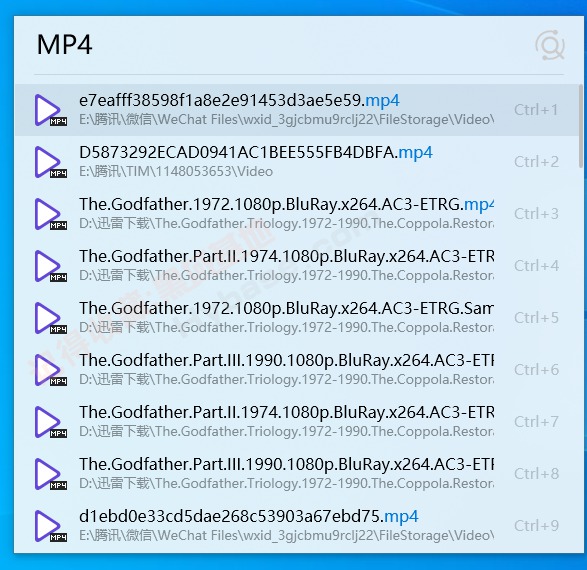
Task: Click the D:\迅雷下载 path in the Ctrl+3 row
Action: click(x=286, y=224)
